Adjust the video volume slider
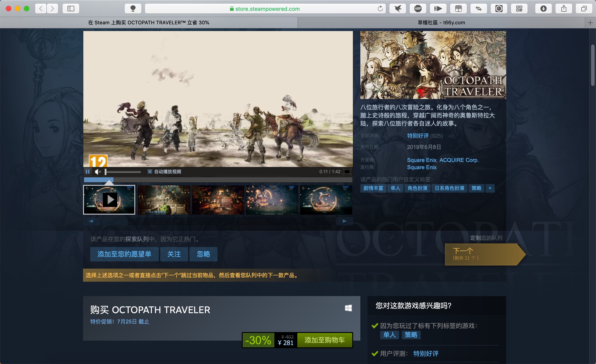Screen dimensions: 596x364 [x=123, y=172]
